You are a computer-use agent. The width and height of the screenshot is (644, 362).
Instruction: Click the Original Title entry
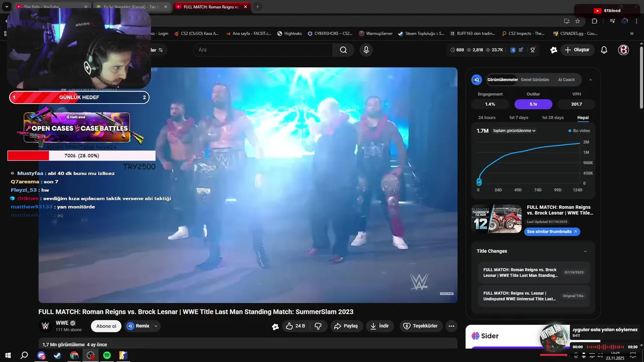click(533, 296)
